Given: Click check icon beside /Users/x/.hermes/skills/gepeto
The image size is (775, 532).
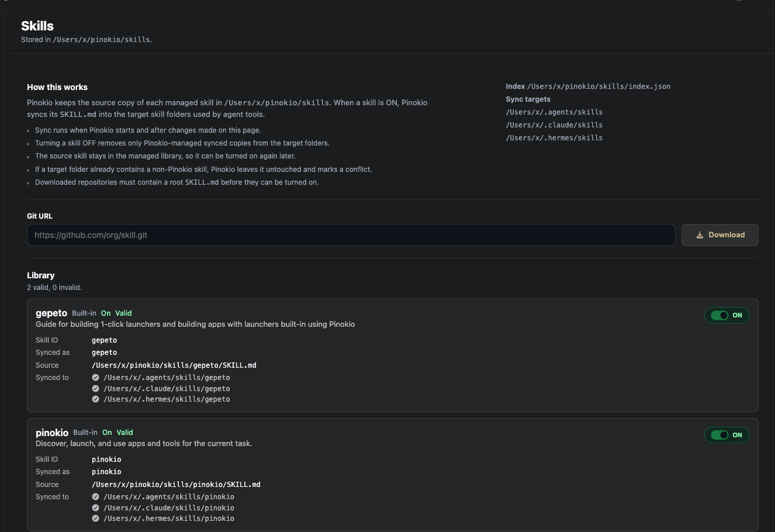Looking at the screenshot, I should click(x=95, y=399).
